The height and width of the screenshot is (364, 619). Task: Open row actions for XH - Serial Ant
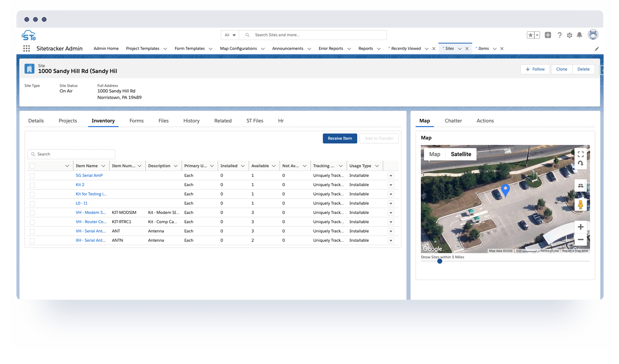point(391,241)
